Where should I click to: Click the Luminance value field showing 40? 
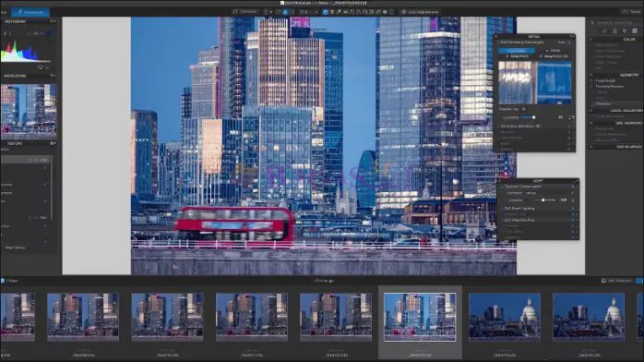pyautogui.click(x=561, y=117)
